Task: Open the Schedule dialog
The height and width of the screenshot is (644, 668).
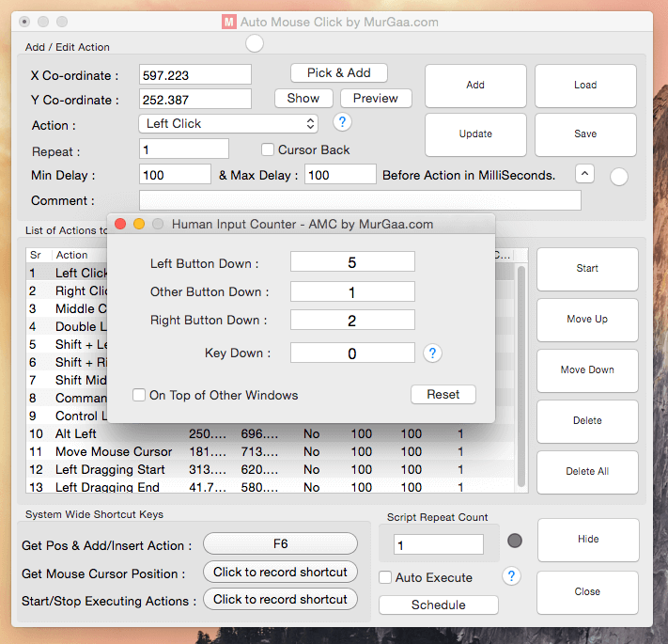Action: point(439,605)
